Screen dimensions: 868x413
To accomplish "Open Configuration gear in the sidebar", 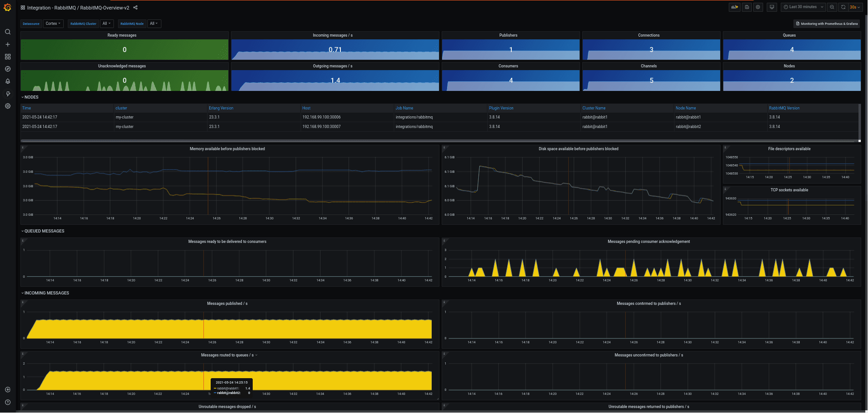I will pyautogui.click(x=7, y=106).
